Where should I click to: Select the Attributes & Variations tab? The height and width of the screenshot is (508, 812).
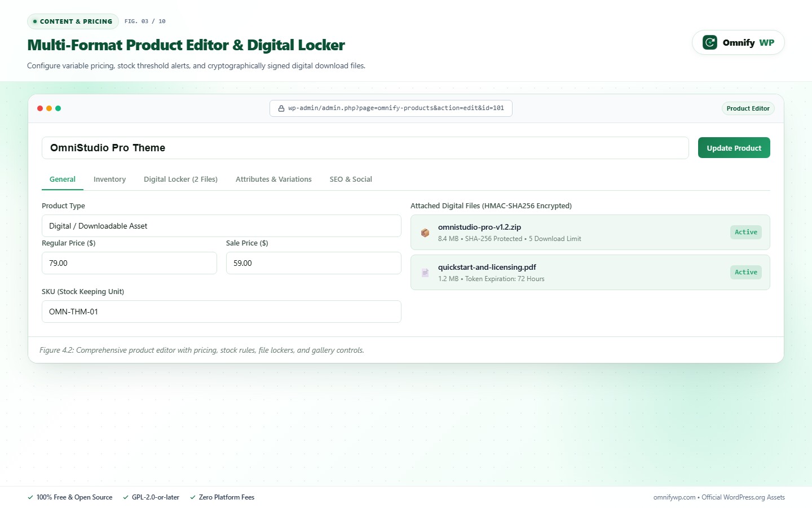273,179
